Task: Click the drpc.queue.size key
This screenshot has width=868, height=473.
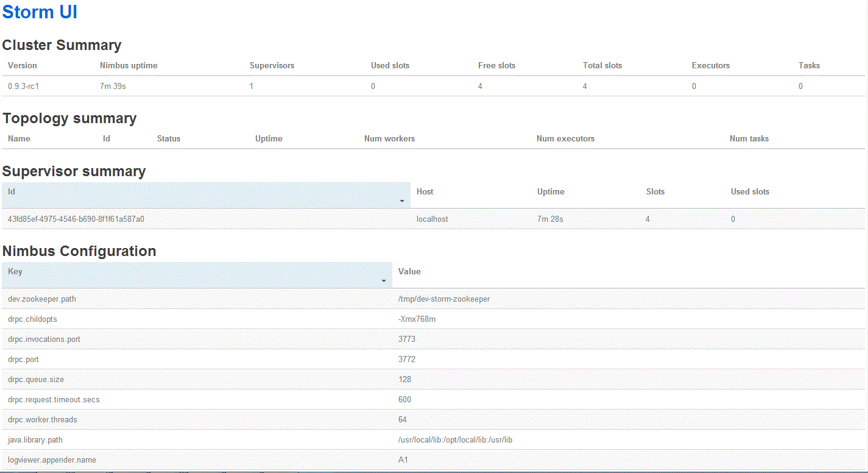Action: click(x=36, y=379)
